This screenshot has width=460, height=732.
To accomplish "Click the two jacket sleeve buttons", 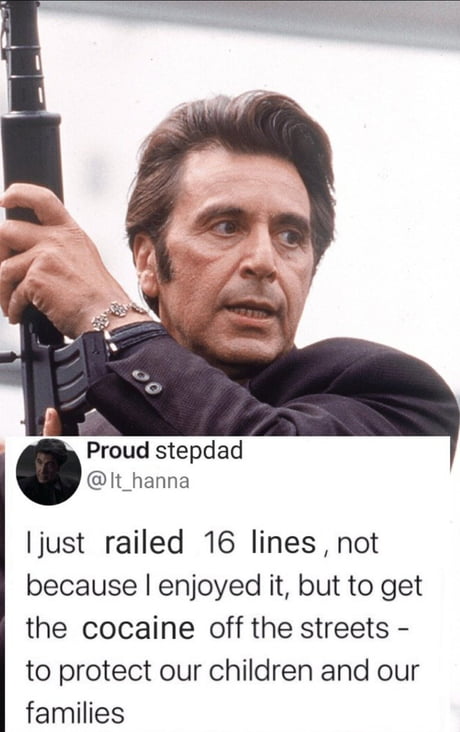I will tap(147, 381).
